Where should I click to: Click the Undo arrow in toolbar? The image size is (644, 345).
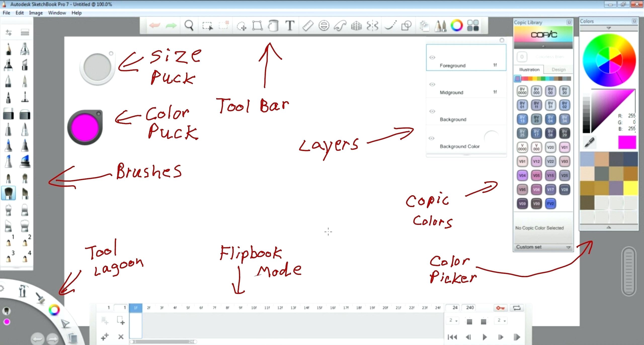click(x=155, y=26)
